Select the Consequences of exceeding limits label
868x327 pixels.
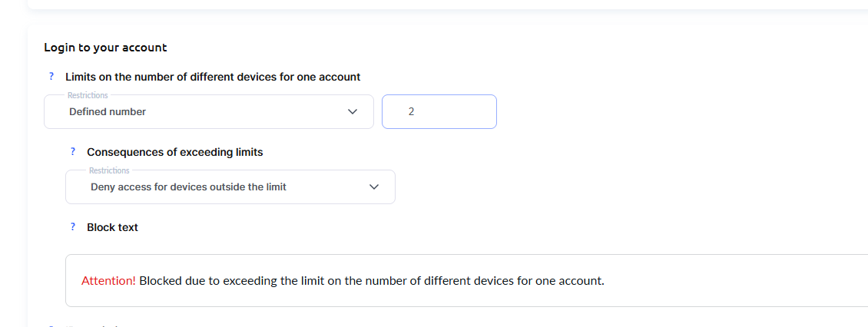[x=174, y=152]
